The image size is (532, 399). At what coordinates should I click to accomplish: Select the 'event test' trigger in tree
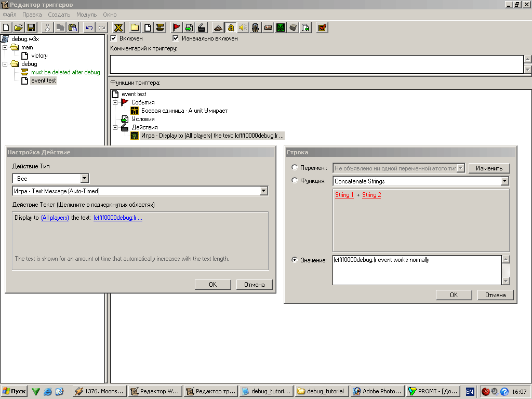tap(44, 81)
